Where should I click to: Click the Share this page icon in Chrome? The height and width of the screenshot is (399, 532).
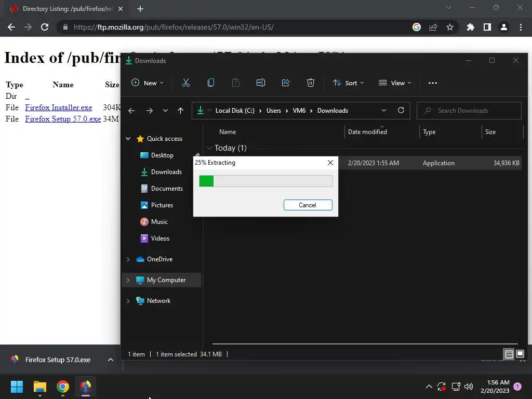tap(433, 27)
